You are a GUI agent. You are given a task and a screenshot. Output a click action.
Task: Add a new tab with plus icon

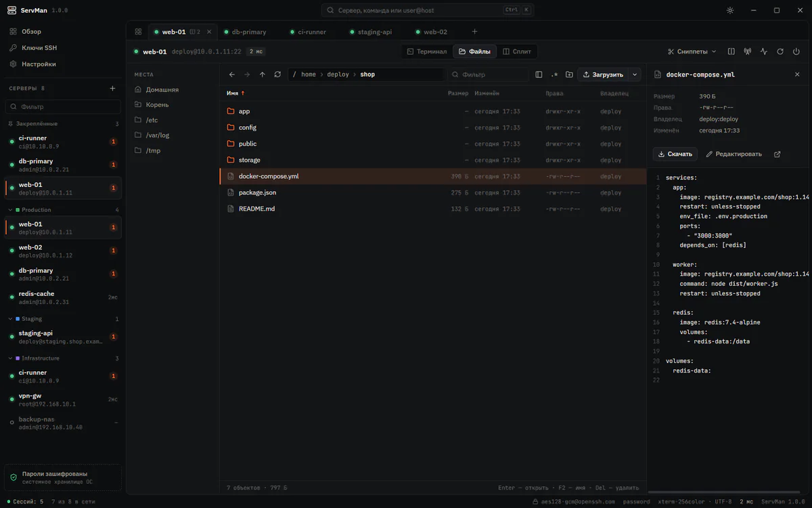(x=474, y=32)
